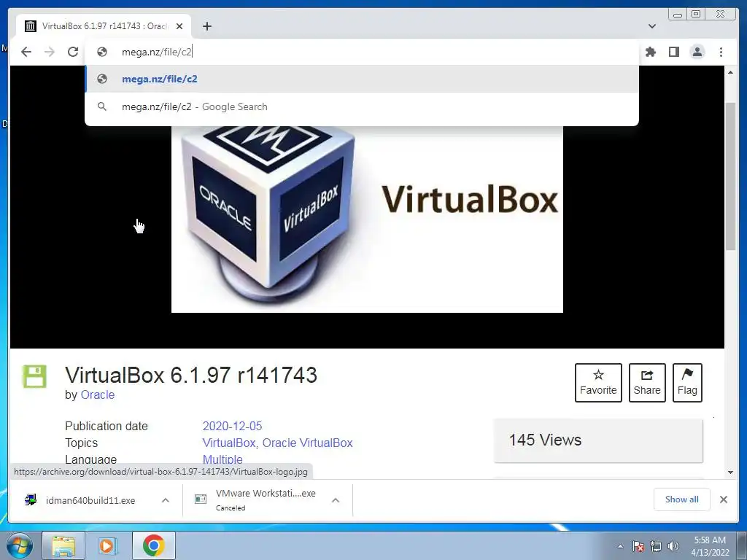Expand options for idman640build11.exe download
The width and height of the screenshot is (747, 560).
166,500
